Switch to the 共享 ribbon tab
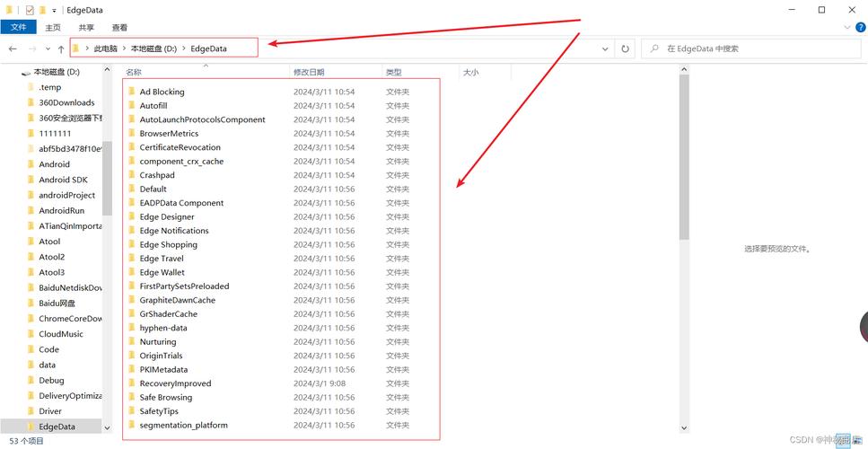 [86, 27]
